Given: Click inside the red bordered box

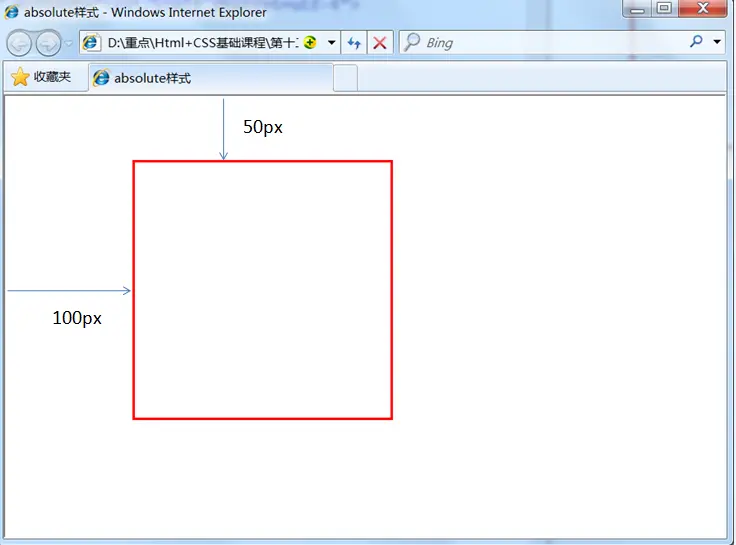Looking at the screenshot, I should point(263,290).
